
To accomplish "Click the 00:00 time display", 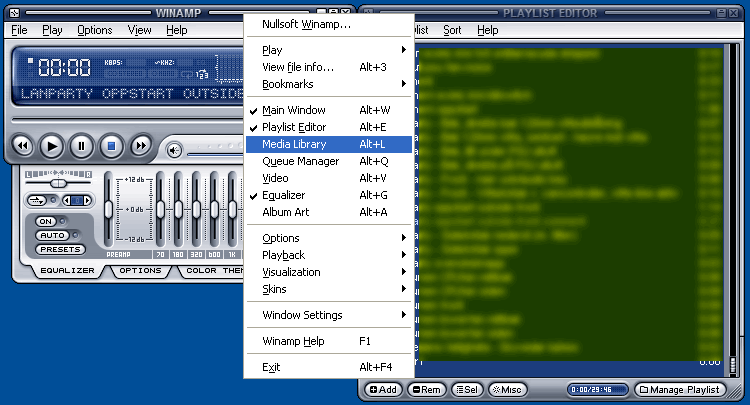I will pyautogui.click(x=65, y=67).
